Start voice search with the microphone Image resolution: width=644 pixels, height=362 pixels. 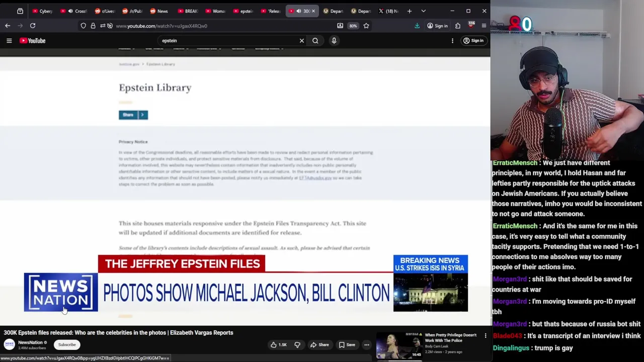[334, 41]
